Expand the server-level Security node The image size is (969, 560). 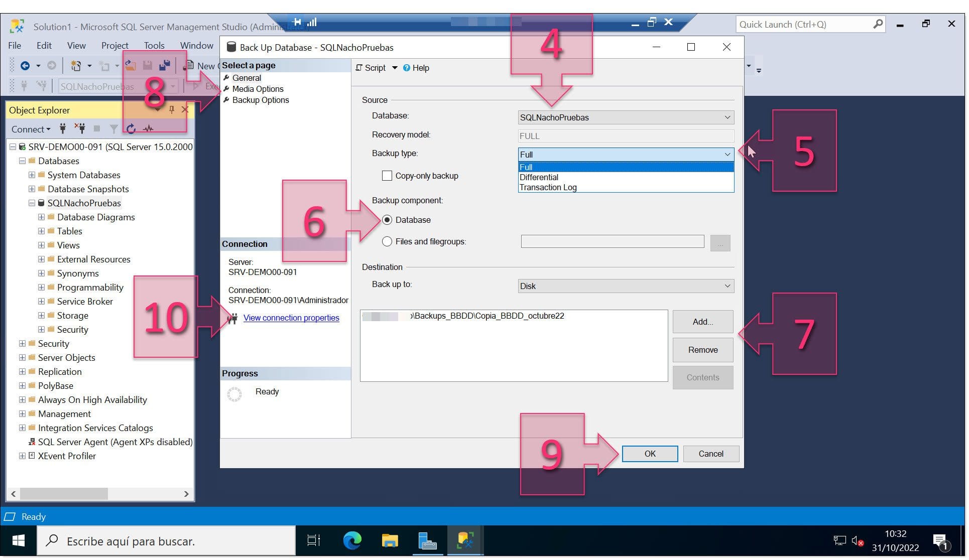pyautogui.click(x=22, y=344)
